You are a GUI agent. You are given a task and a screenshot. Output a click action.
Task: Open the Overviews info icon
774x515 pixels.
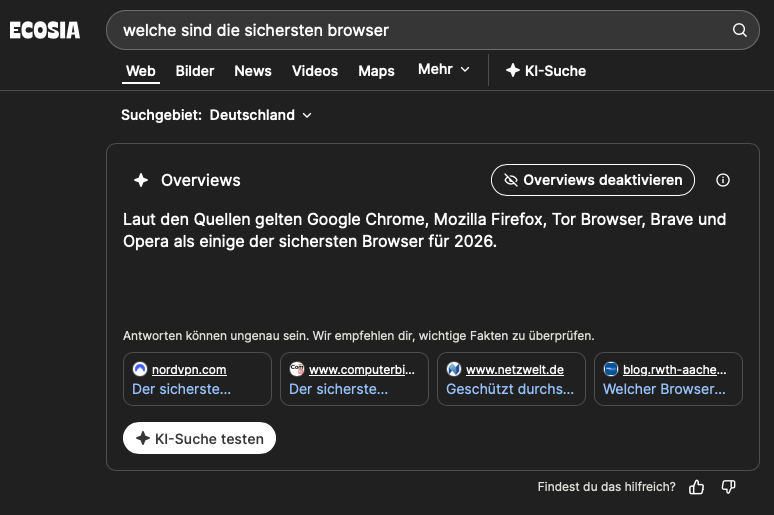tap(723, 180)
